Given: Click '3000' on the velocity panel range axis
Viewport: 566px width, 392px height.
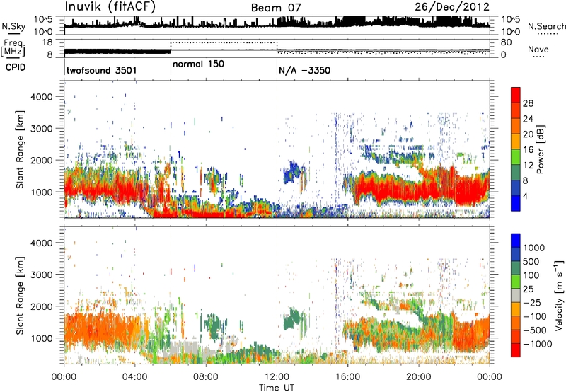Looking at the screenshot, I should (41, 275).
